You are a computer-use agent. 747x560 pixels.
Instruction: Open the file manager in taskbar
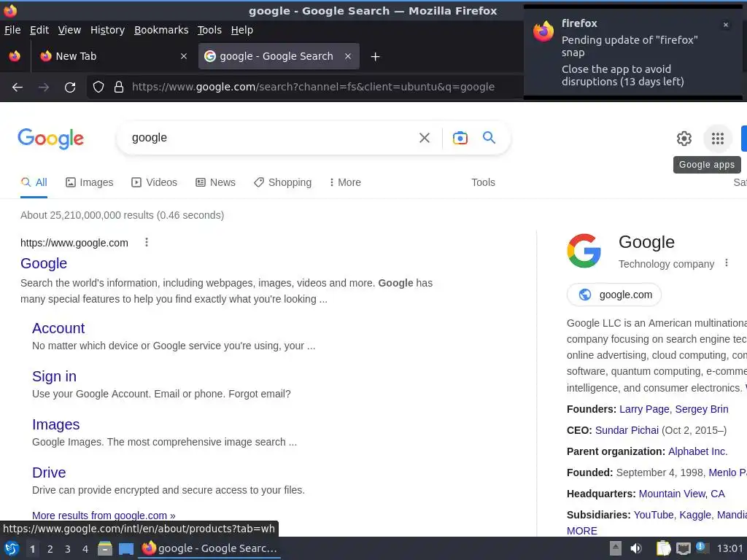tap(105, 548)
